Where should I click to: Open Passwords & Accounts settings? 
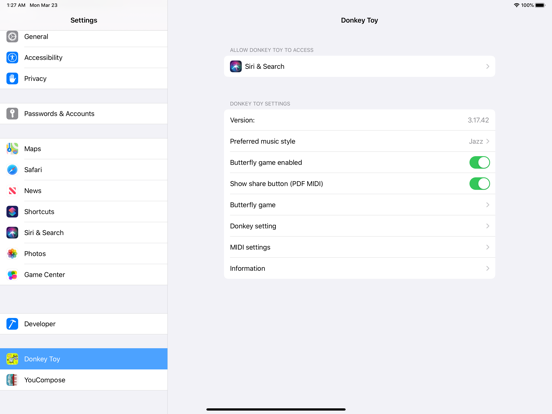point(83,113)
